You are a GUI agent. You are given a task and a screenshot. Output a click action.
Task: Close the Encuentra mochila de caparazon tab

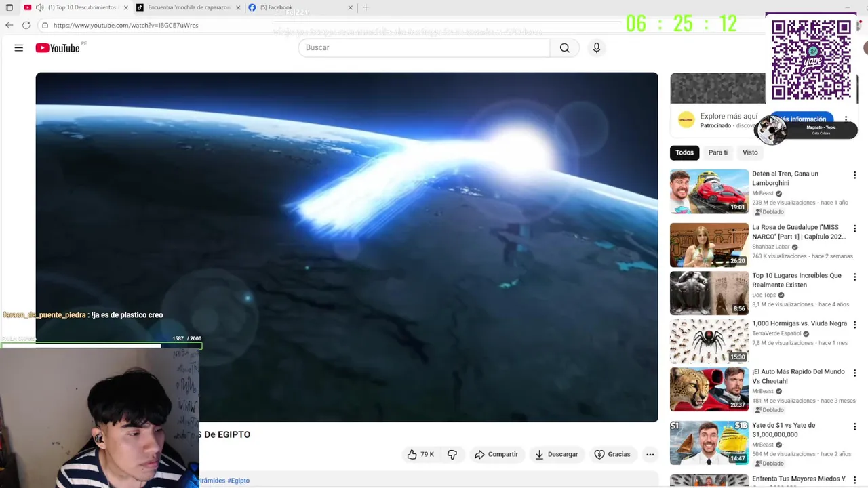click(238, 7)
